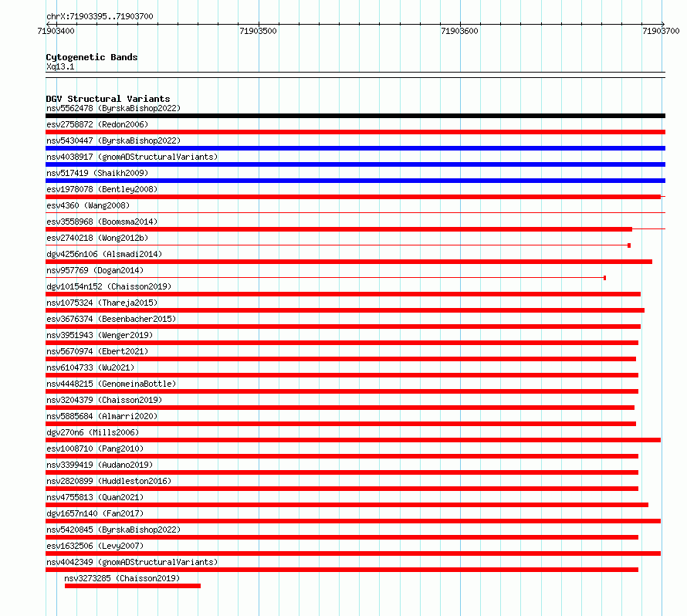This screenshot has width=687, height=616.
Task: Click the chrX:71903395..71903700 region label
Action: [x=100, y=16]
